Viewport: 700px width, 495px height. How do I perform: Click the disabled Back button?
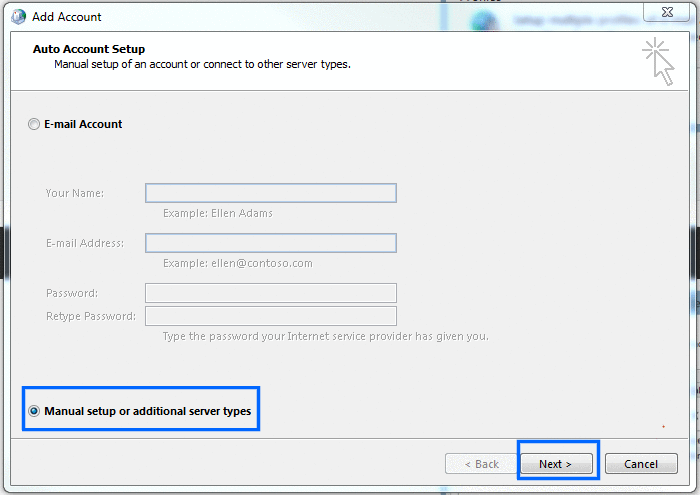tap(481, 464)
